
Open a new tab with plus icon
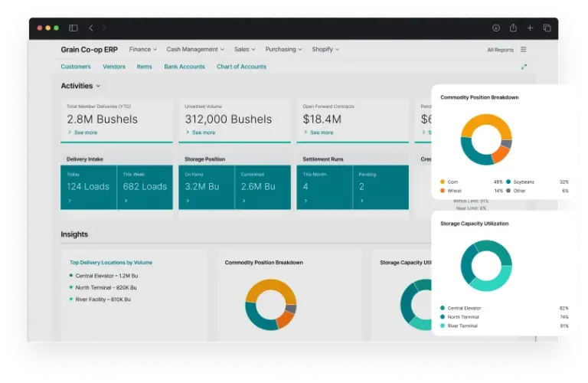pyautogui.click(x=530, y=28)
